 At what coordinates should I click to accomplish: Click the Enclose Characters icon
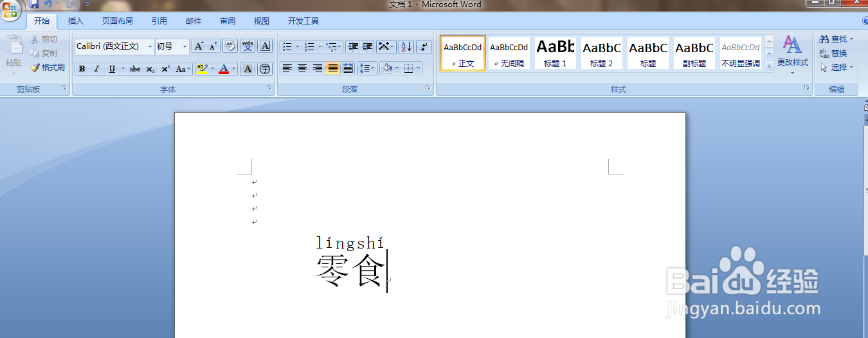tap(265, 69)
